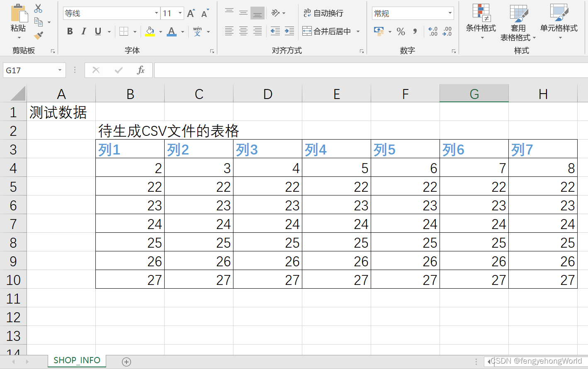
Task: Decrease indent icon
Action: [275, 31]
